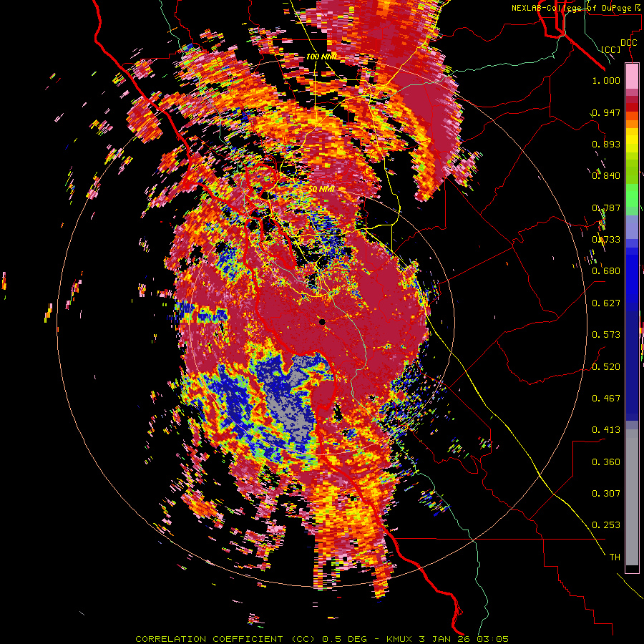The height and width of the screenshot is (644, 644).
Task: Select the 1.000 value on the scale
Action: click(x=606, y=80)
